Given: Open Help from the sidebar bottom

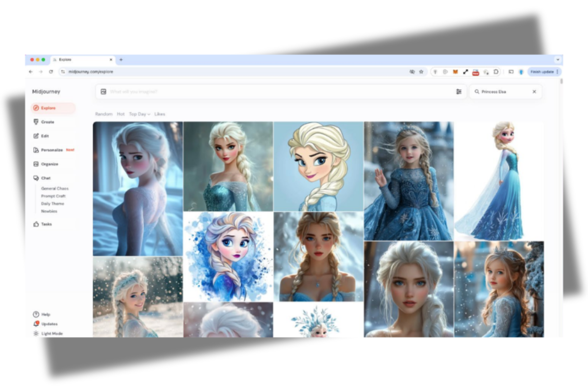Looking at the screenshot, I should 42,314.
